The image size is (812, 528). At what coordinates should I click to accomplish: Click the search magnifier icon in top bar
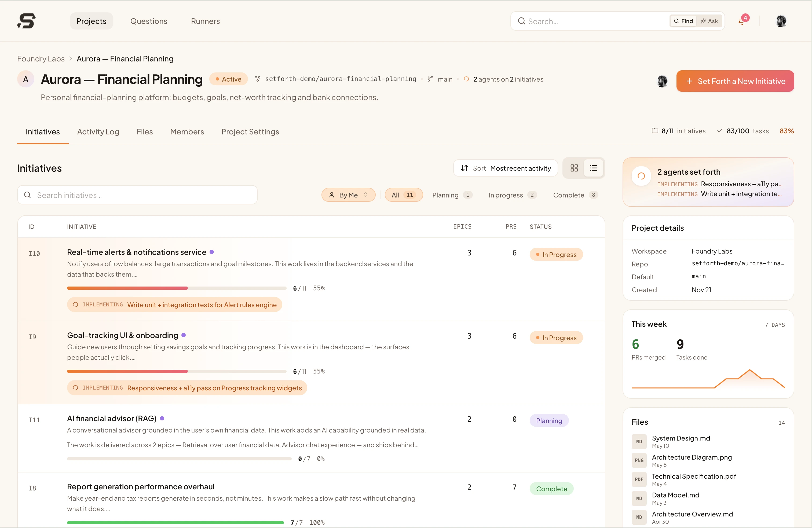point(521,21)
